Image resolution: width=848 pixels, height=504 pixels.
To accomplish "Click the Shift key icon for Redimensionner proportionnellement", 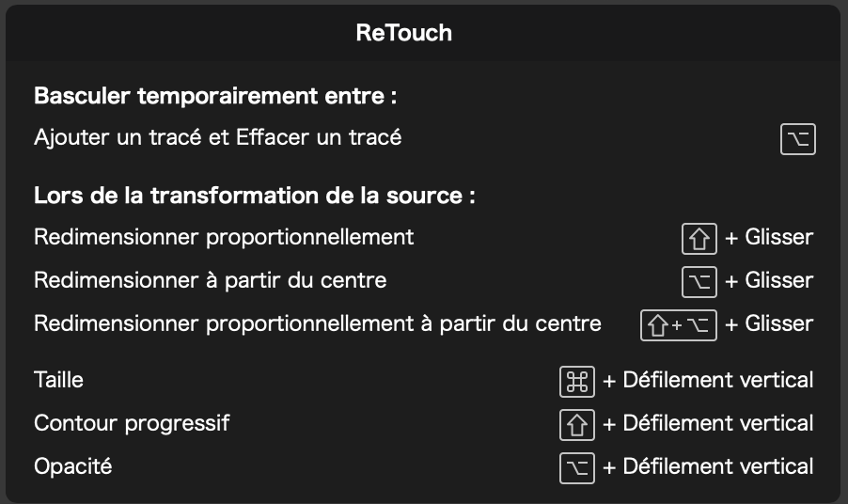I will coord(699,238).
